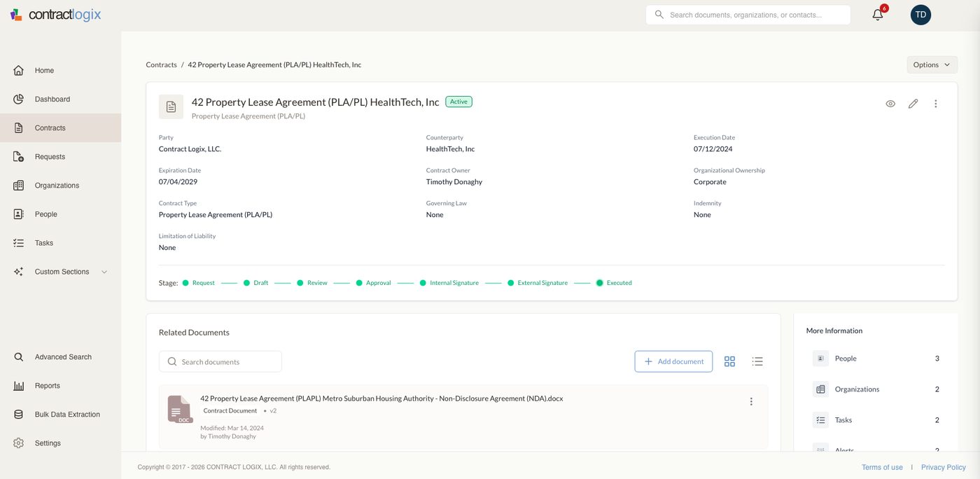Open the Terms of use link
The image size is (980, 479).
click(x=882, y=467)
